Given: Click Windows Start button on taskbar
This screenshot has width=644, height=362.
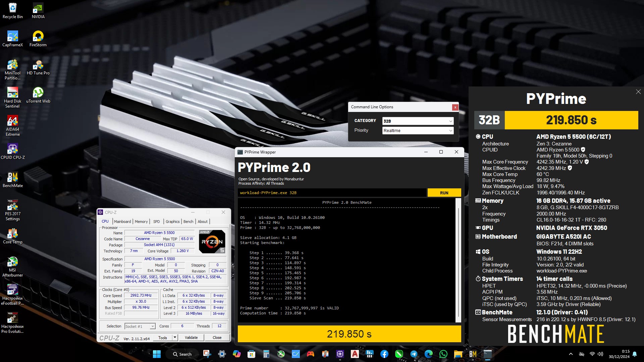Looking at the screenshot, I should click(x=157, y=354).
